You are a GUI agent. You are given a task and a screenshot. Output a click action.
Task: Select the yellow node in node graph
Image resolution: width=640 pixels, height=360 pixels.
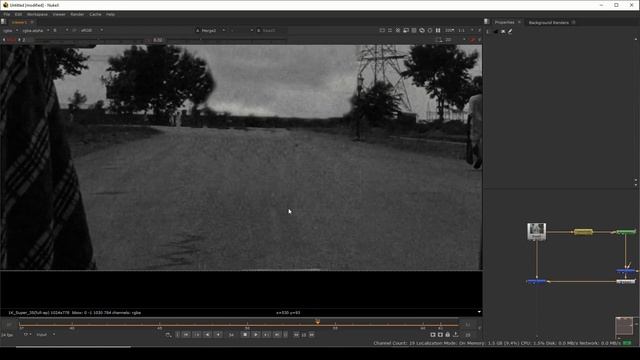[x=583, y=232]
